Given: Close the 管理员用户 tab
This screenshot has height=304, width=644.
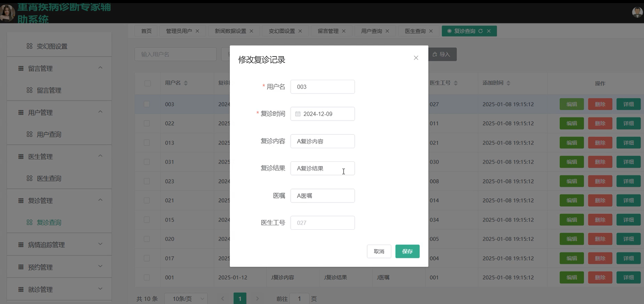Looking at the screenshot, I should (x=197, y=31).
